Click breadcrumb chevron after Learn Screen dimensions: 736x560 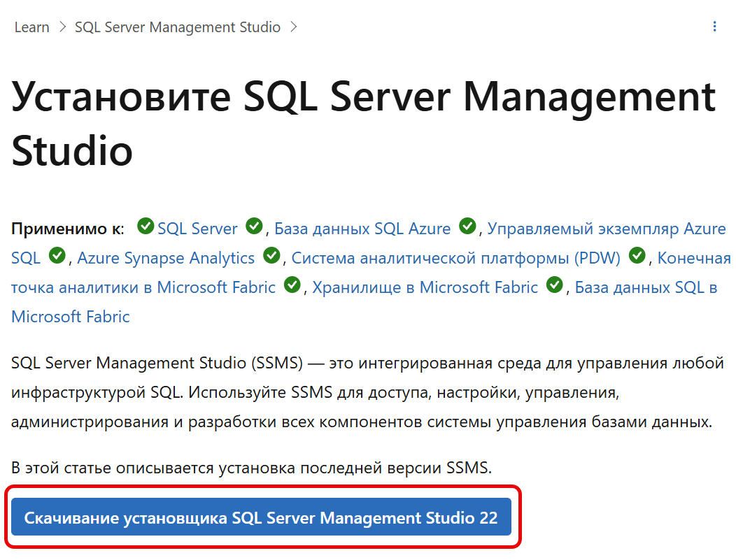(62, 27)
